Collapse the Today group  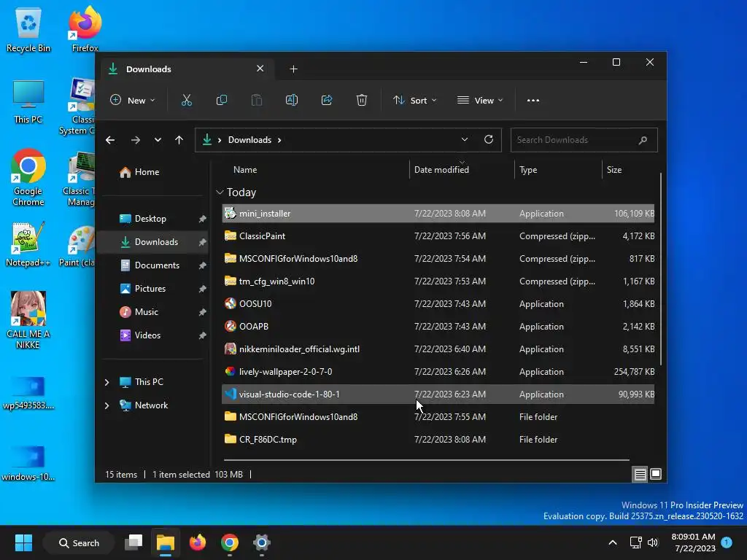(x=220, y=192)
